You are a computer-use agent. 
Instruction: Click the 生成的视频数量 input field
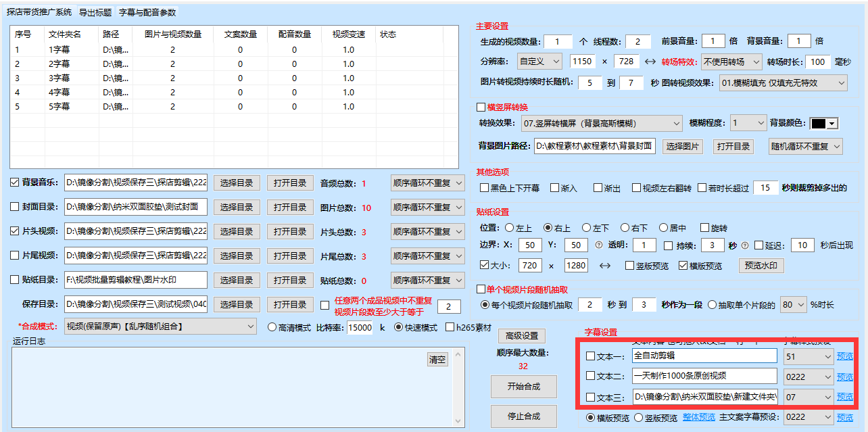[x=558, y=41]
